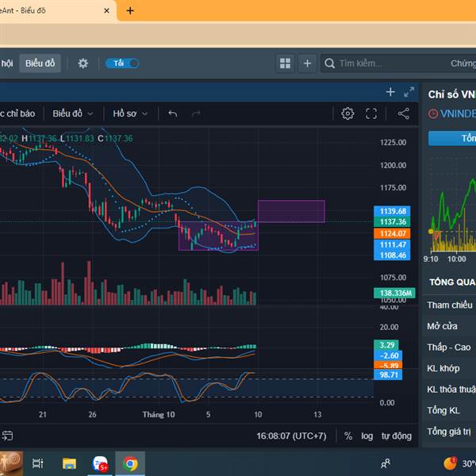Image resolution: width=476 pixels, height=476 pixels.
Task: Select the 'Biểu đồ' navigation tab
Action: 40,63
